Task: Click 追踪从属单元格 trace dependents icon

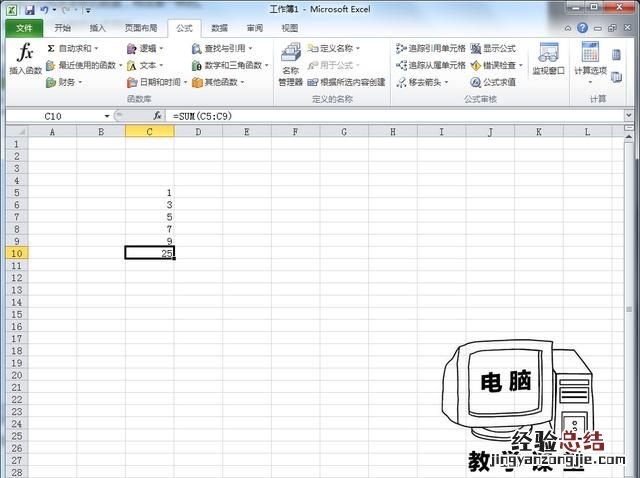Action: pyautogui.click(x=402, y=65)
